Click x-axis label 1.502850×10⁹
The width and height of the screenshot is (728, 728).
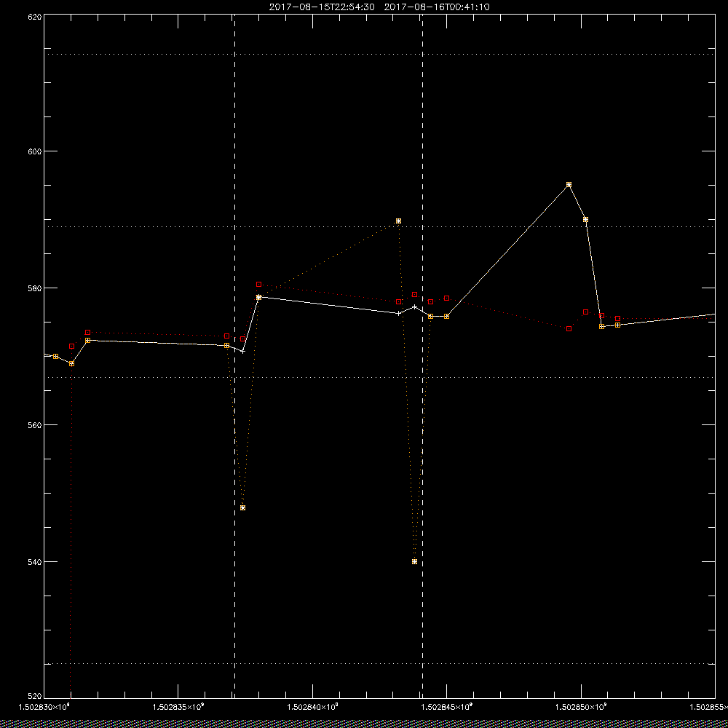[581, 707]
